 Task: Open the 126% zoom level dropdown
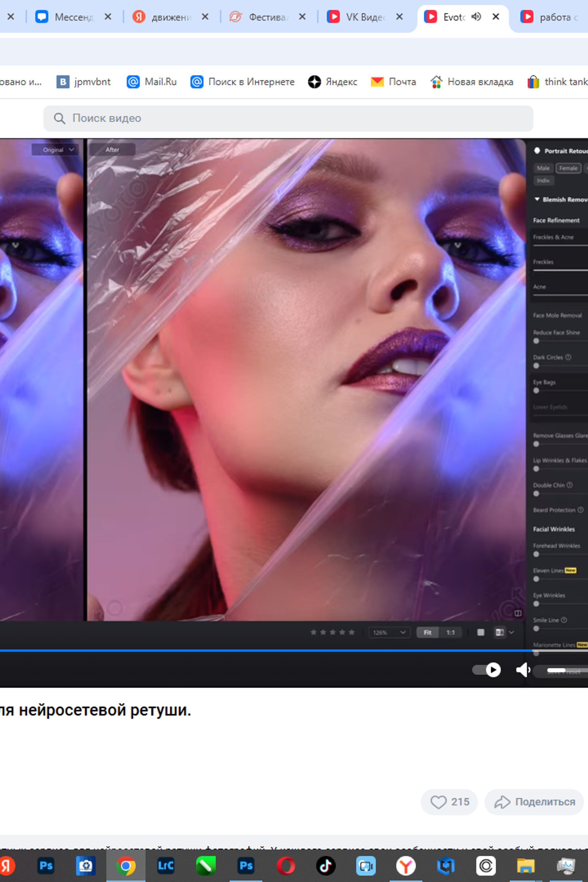pos(389,632)
